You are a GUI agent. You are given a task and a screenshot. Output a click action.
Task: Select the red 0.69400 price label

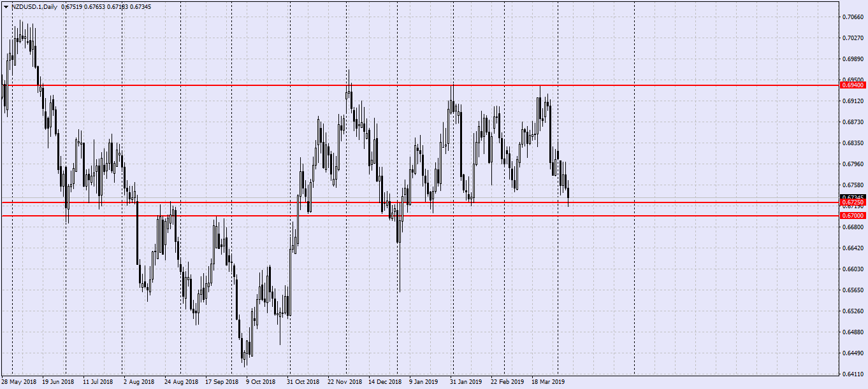click(x=853, y=85)
